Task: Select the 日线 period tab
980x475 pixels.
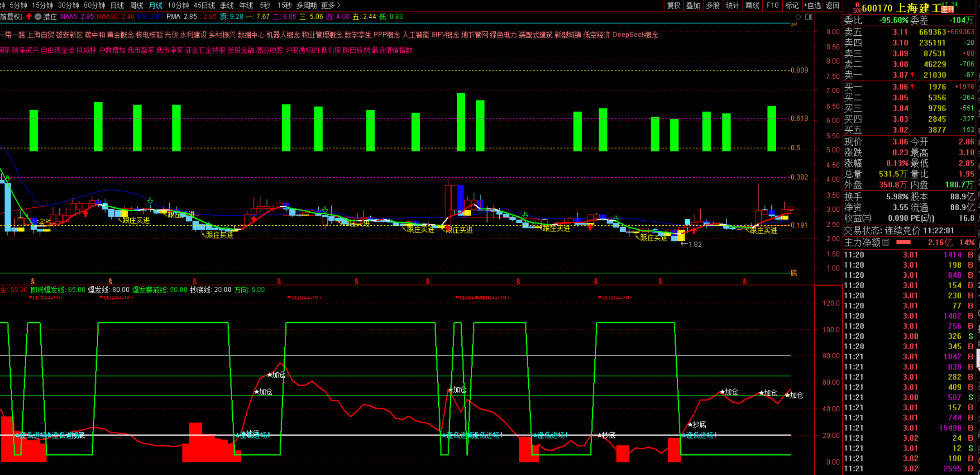Action: coord(117,5)
